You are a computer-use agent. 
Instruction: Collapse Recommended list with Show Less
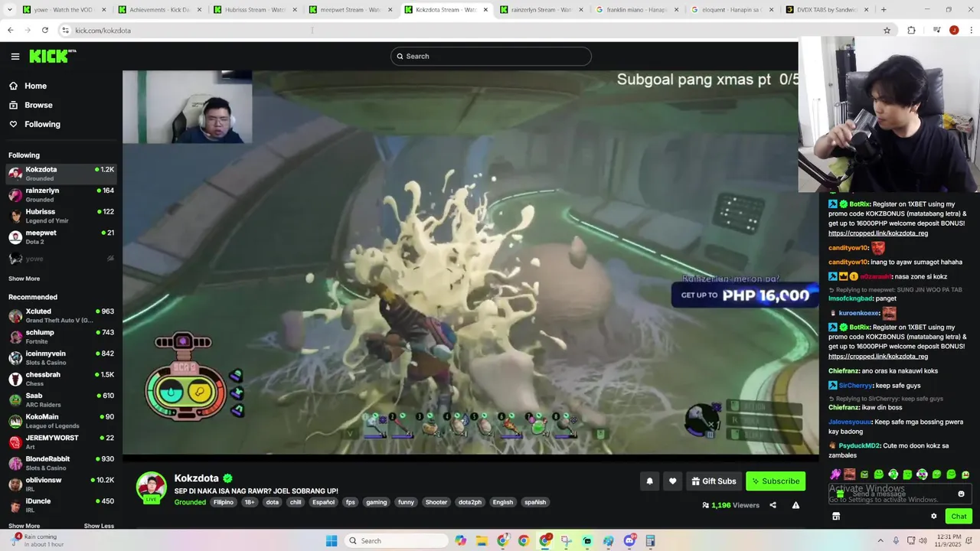(x=99, y=526)
